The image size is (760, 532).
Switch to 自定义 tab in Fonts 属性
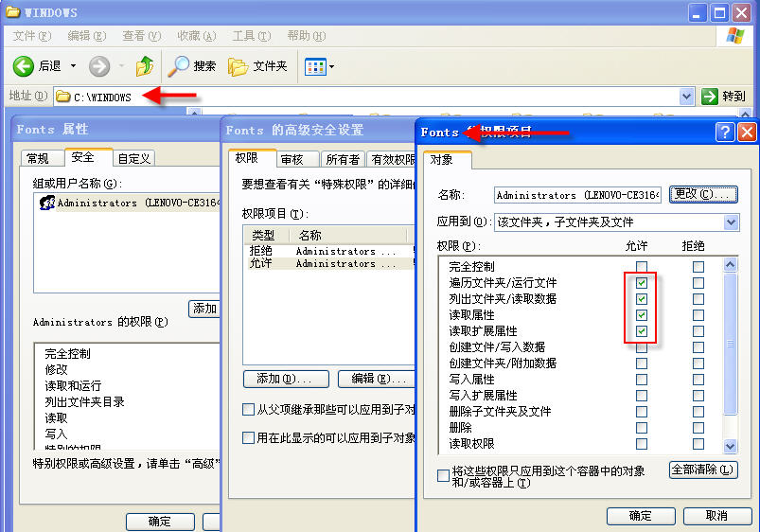pyautogui.click(x=133, y=159)
